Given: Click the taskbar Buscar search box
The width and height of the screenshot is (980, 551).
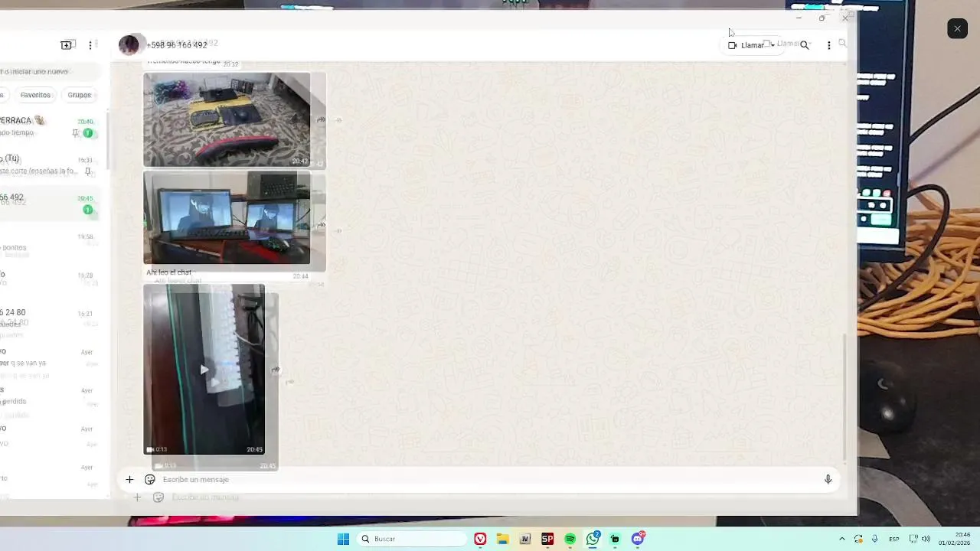Looking at the screenshot, I should coord(412,539).
